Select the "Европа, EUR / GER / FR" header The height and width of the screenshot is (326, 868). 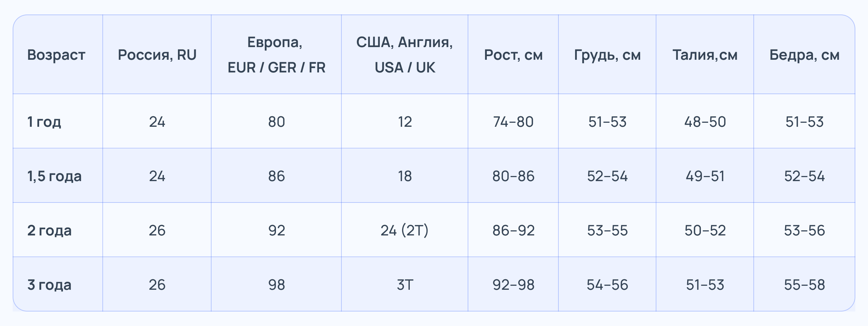point(276,55)
